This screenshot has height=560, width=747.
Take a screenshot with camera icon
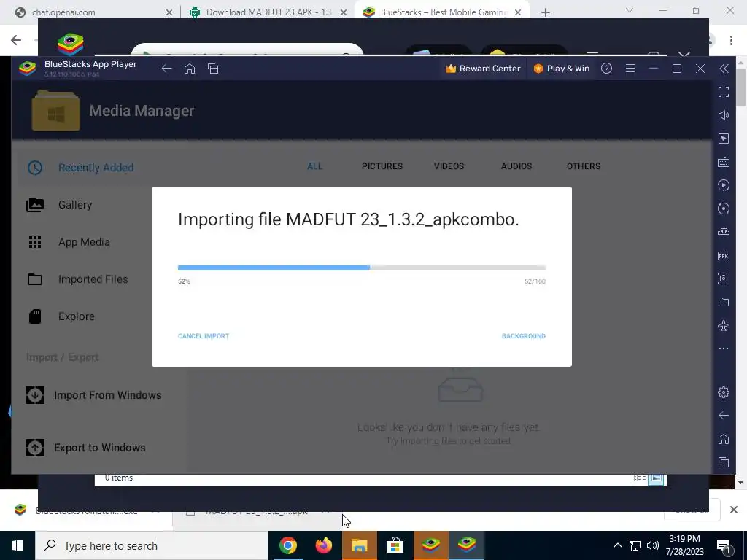pos(724,279)
